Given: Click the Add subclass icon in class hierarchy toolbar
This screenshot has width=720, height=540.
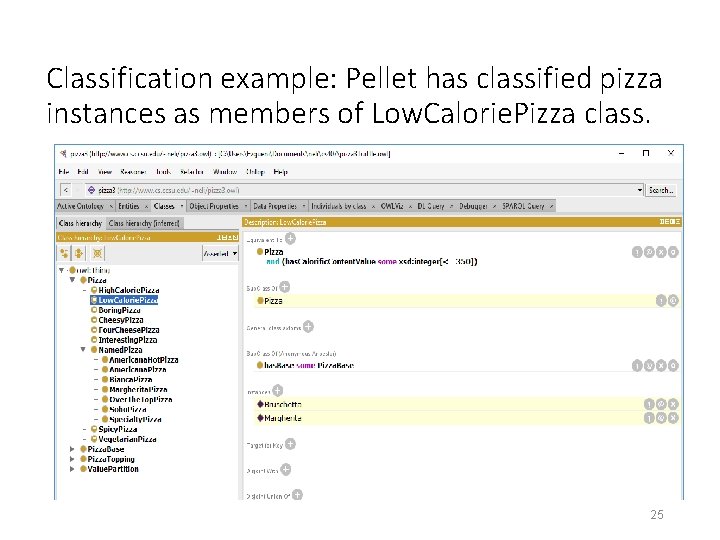Looking at the screenshot, I should point(64,253).
